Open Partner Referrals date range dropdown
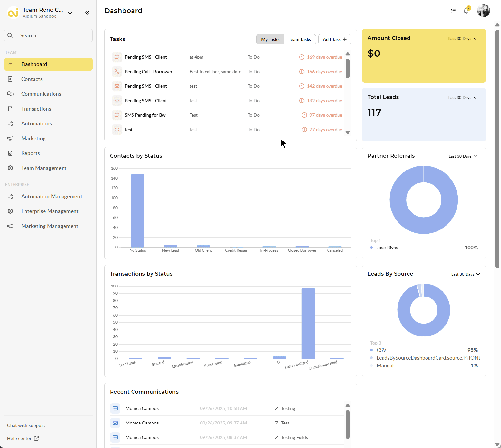Viewport: 501px width, 448px height. coord(463,156)
